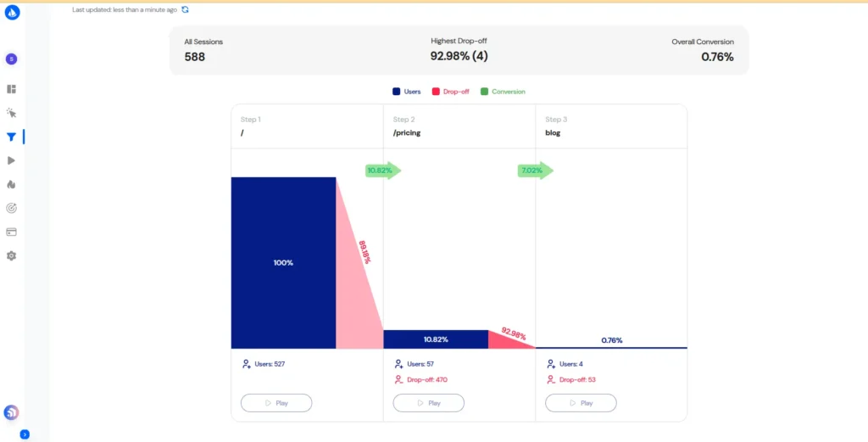The width and height of the screenshot is (868, 442).
Task: Open the settings gear icon
Action: tap(12, 255)
